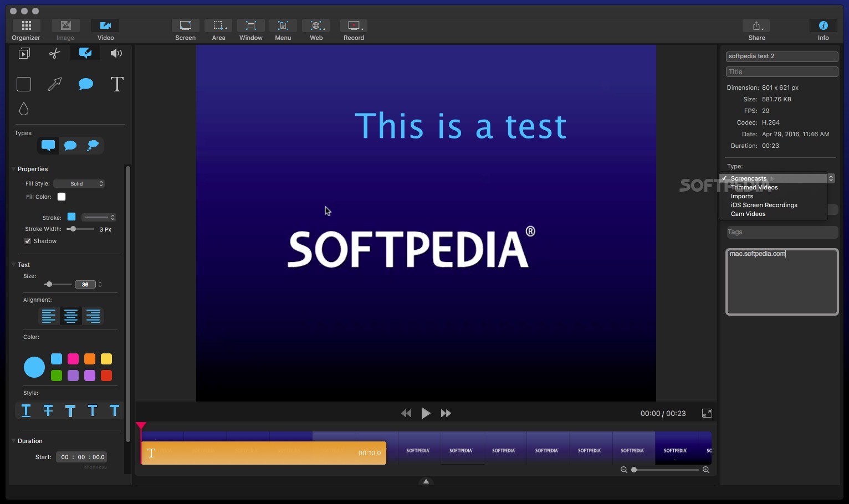This screenshot has width=849, height=504.
Task: Rewind the video playback
Action: point(406,413)
